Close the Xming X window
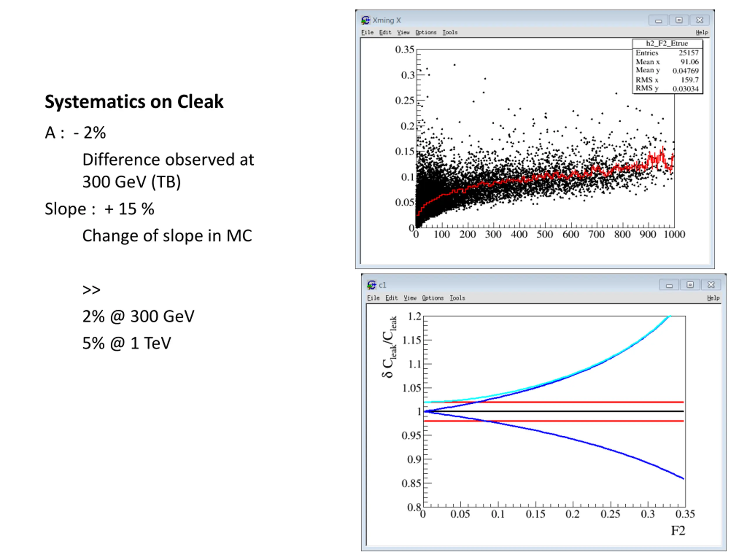This screenshot has width=747, height=560. (x=699, y=20)
